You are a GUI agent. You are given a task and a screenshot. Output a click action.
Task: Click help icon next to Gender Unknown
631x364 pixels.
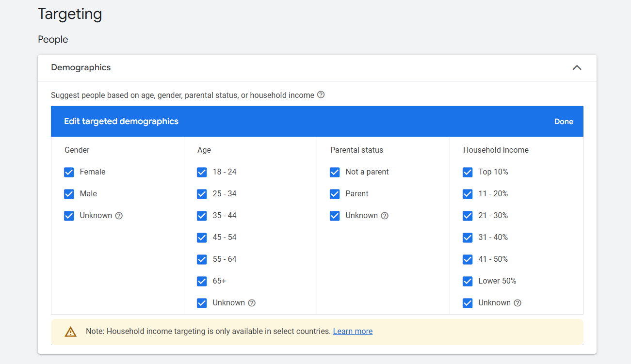click(119, 216)
